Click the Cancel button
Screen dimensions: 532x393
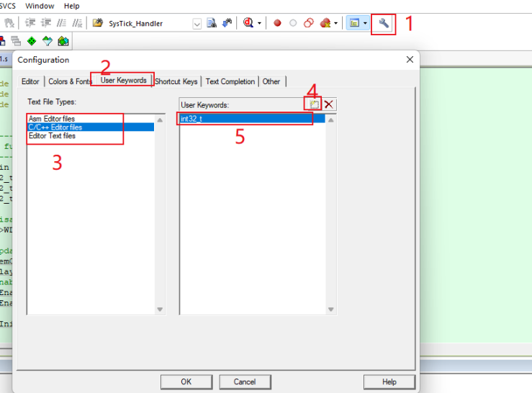click(x=245, y=381)
